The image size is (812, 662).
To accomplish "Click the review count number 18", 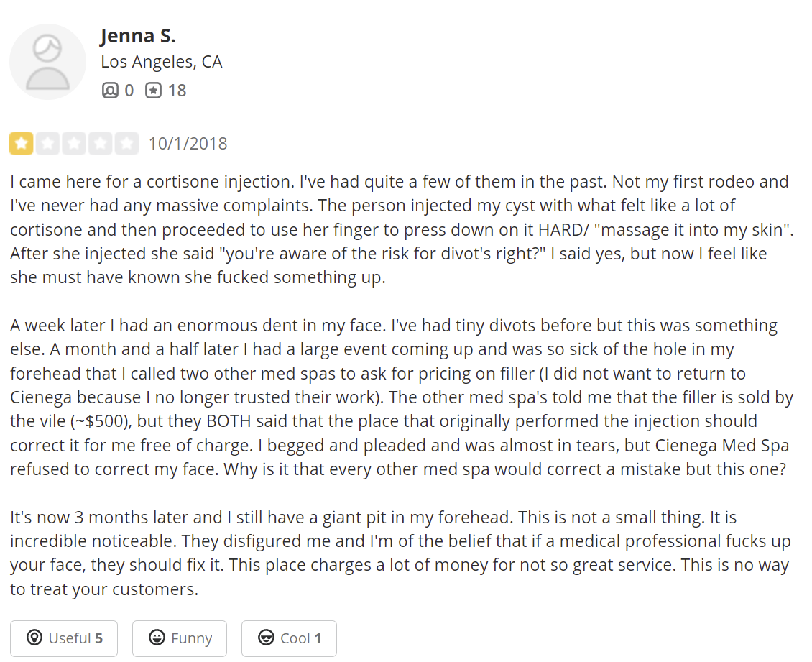I will coord(177,91).
